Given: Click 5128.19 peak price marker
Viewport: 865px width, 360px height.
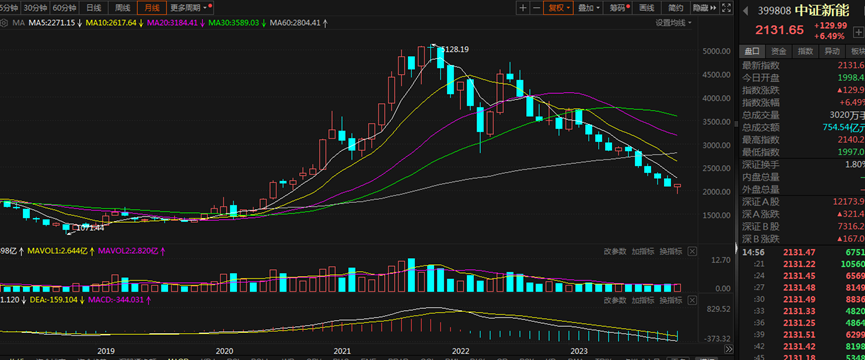Looking at the screenshot, I should [455, 49].
